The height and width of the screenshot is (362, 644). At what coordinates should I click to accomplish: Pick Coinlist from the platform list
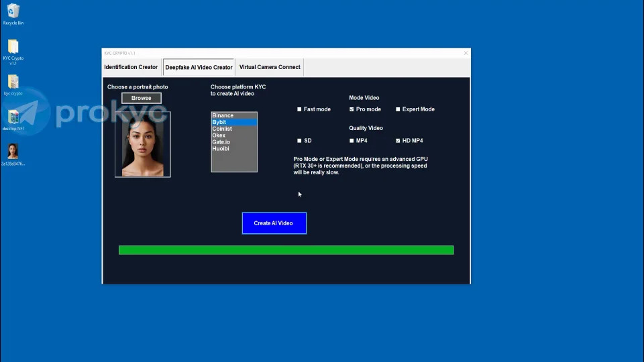234,129
